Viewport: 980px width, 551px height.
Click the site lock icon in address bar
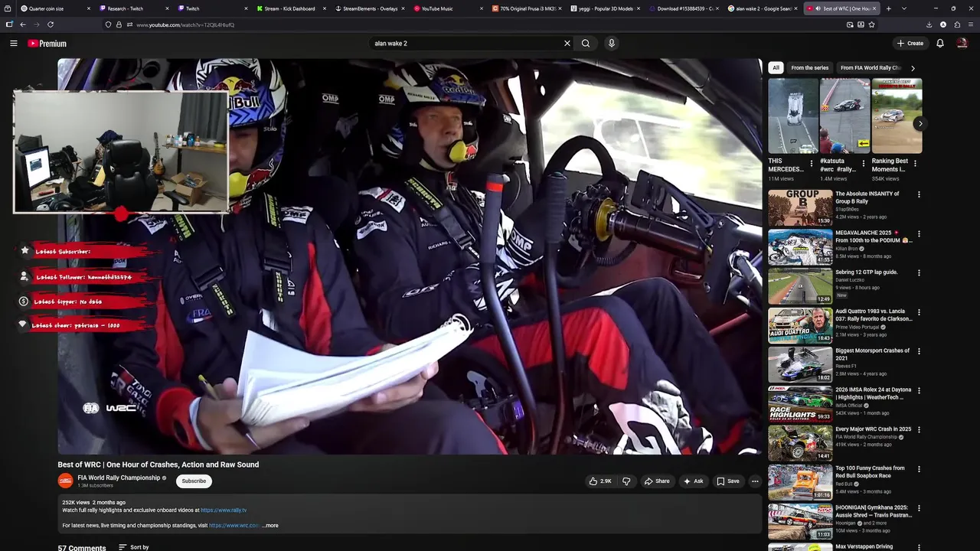coord(118,24)
